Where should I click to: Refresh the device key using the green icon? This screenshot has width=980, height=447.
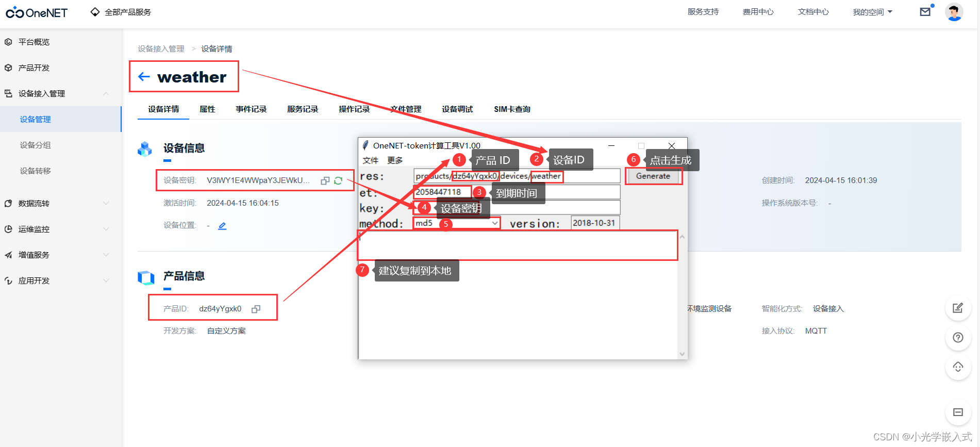coord(338,180)
